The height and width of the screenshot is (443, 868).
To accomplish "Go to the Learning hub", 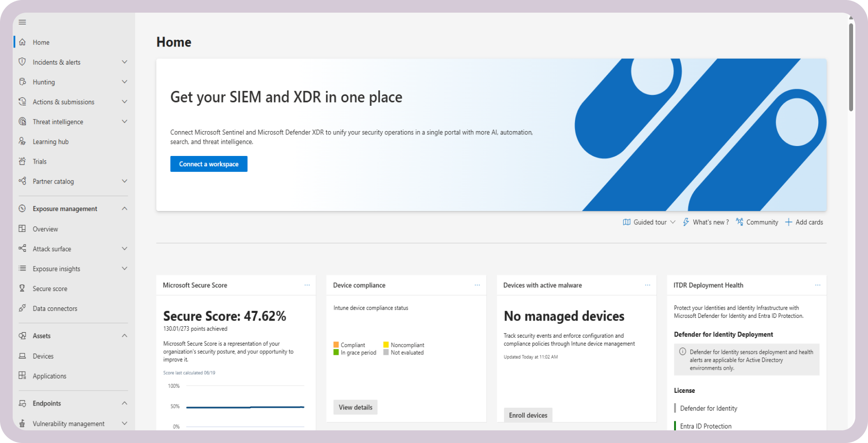I will coord(50,141).
